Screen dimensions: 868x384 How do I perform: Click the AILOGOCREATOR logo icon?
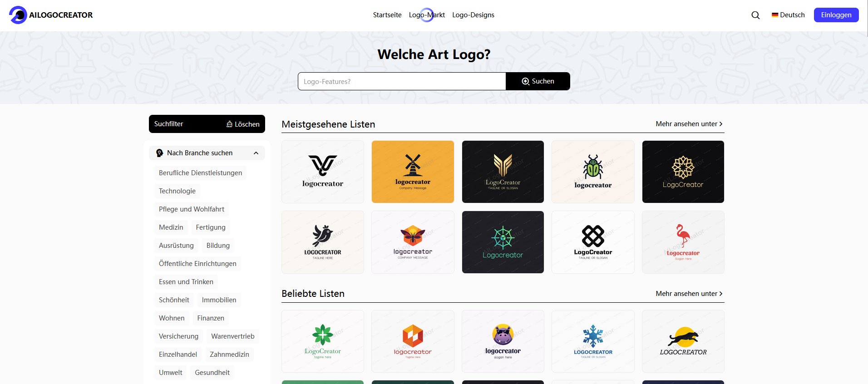click(18, 15)
